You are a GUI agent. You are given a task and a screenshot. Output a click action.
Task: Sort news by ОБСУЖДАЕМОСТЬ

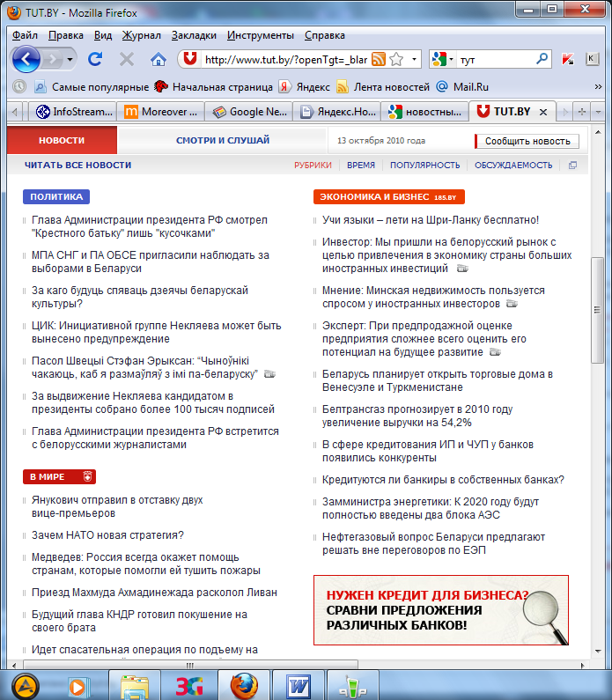coord(513,166)
